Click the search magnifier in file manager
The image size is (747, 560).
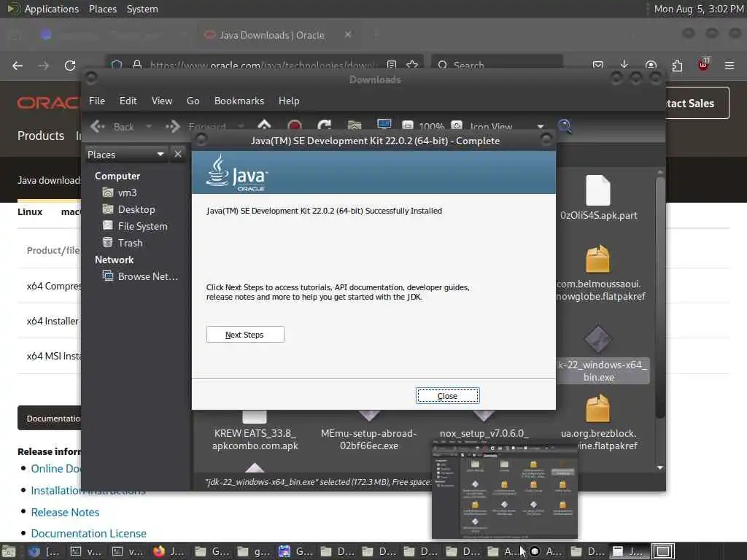coord(565,126)
